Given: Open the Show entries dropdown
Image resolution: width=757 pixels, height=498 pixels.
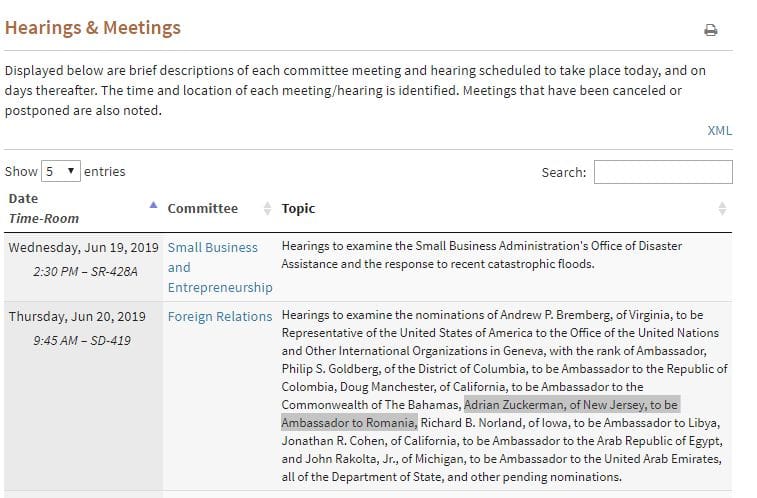Looking at the screenshot, I should point(61,171).
